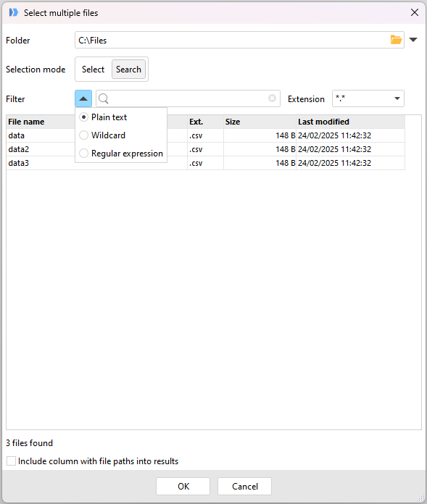
Task: Open the Extension dropdown
Action: (x=368, y=98)
